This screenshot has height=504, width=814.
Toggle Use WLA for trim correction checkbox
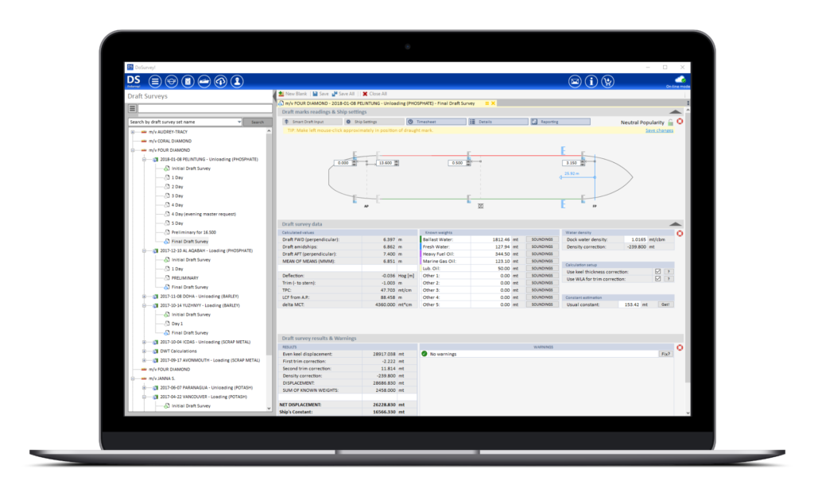click(x=657, y=279)
